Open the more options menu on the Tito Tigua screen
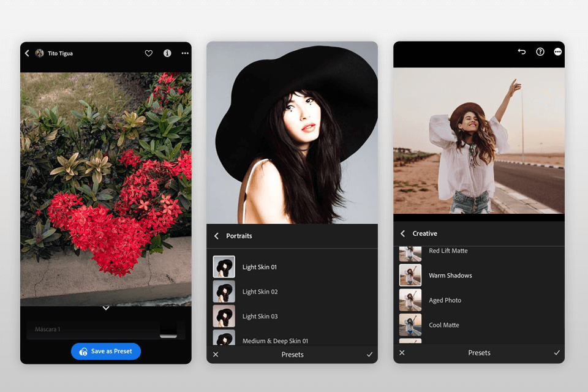 coord(185,53)
